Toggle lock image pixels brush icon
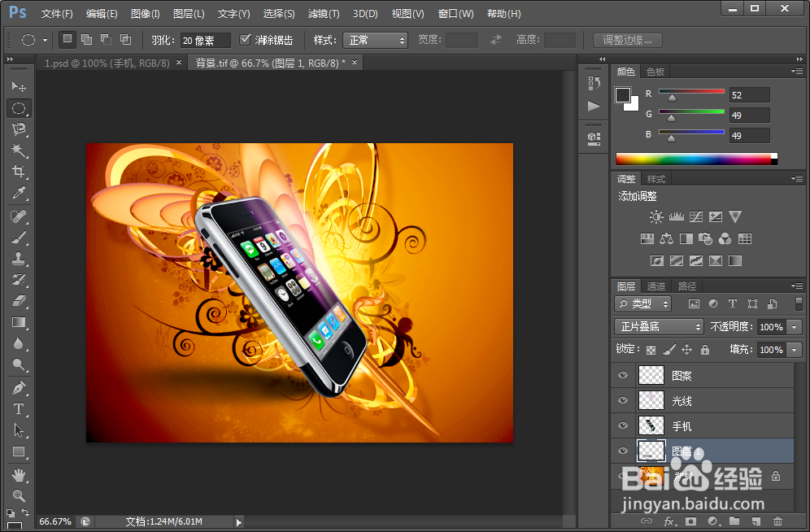 pos(669,350)
